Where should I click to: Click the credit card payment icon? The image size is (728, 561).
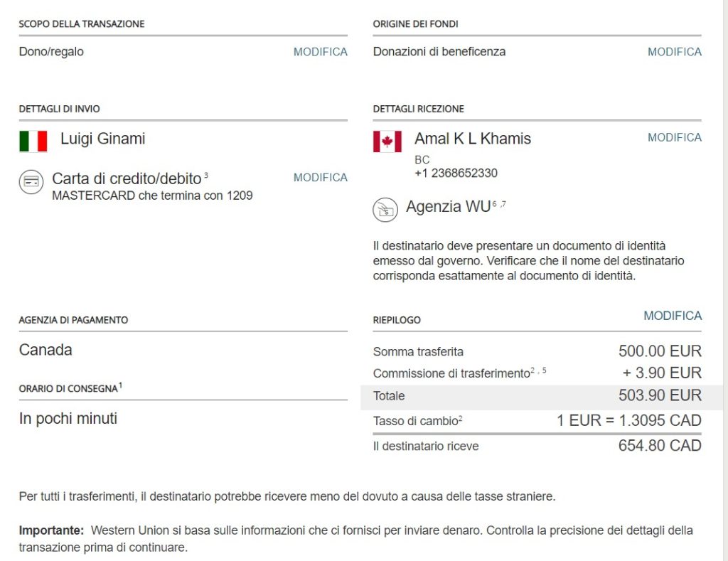31,182
